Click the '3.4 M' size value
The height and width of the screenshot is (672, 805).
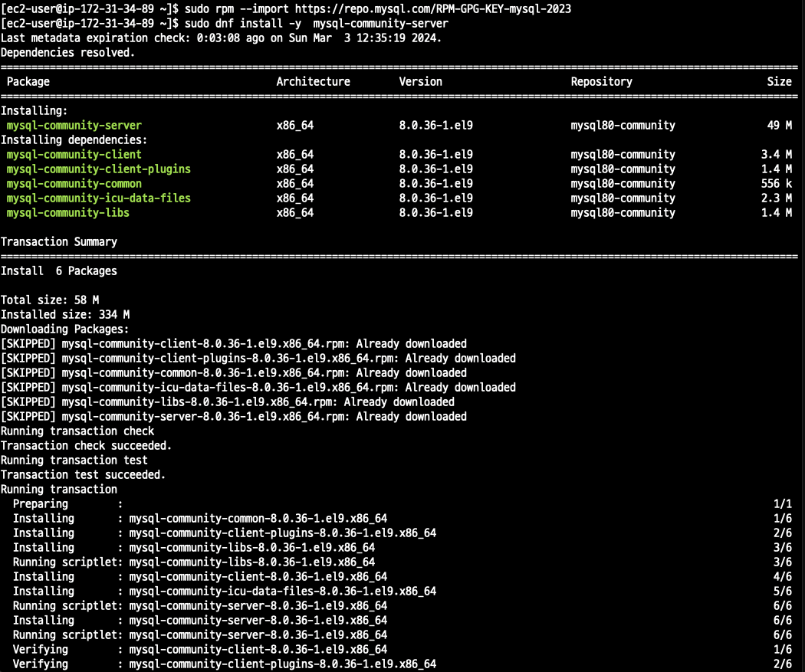pyautogui.click(x=776, y=155)
